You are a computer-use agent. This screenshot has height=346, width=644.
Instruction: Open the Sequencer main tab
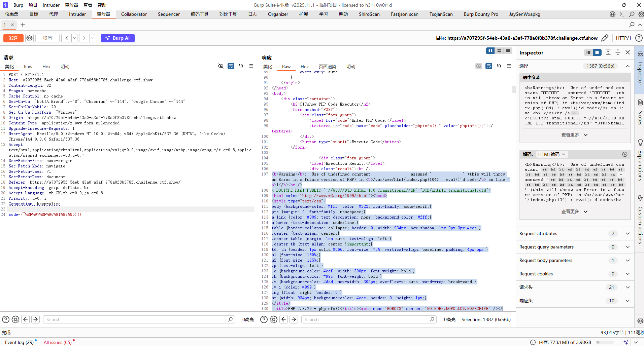[x=169, y=14]
